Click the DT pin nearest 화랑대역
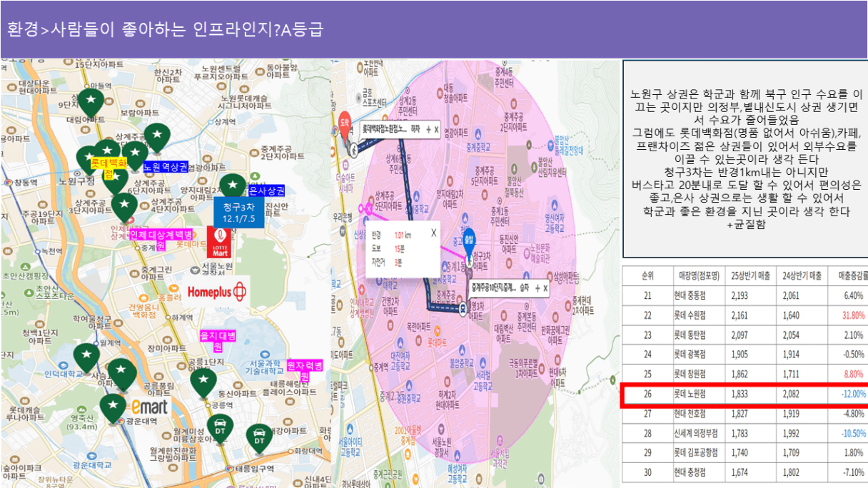868x488 pixels. (x=259, y=438)
